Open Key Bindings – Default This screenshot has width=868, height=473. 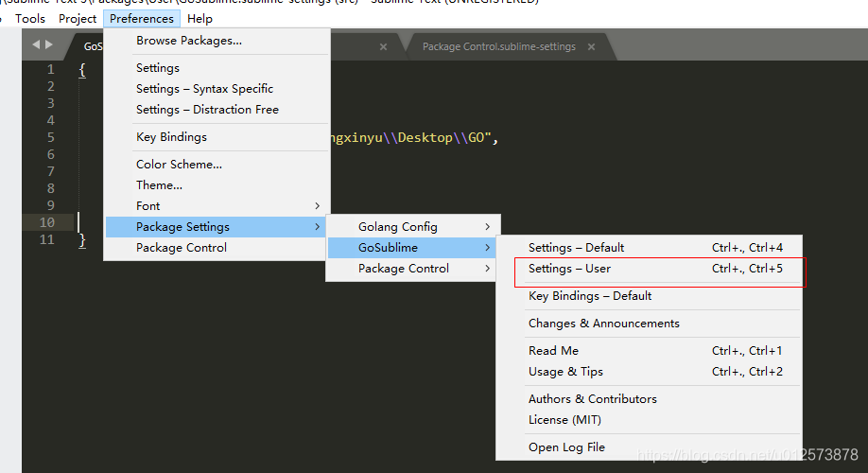pyautogui.click(x=649, y=296)
